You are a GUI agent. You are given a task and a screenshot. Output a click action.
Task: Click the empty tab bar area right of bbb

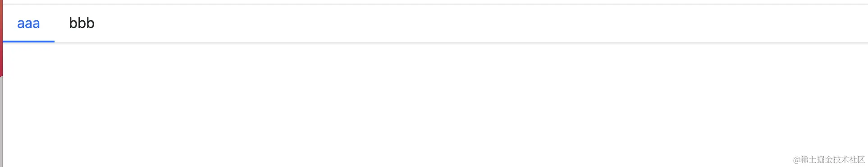coord(487,23)
